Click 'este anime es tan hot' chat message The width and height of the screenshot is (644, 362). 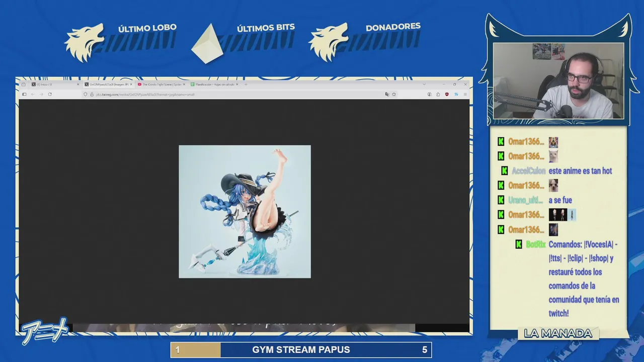(x=580, y=171)
